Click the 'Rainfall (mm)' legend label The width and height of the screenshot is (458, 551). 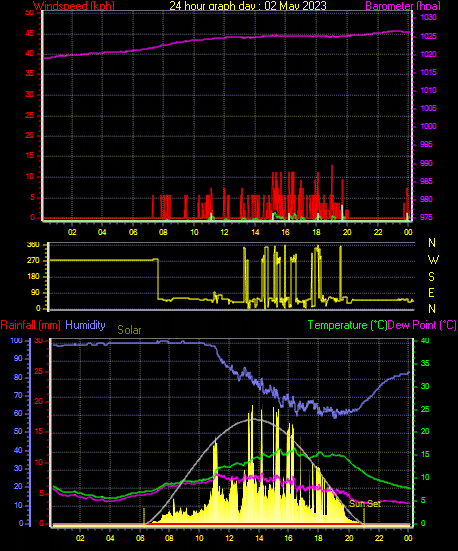31,325
